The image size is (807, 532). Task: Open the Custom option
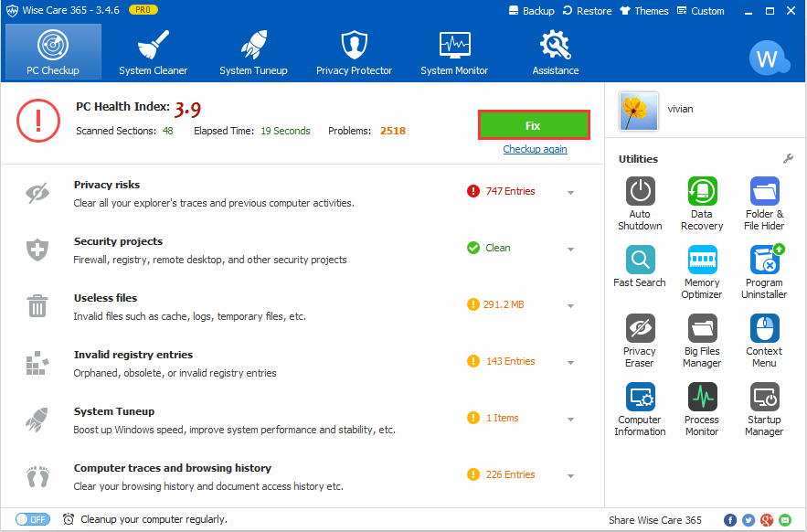pyautogui.click(x=700, y=11)
